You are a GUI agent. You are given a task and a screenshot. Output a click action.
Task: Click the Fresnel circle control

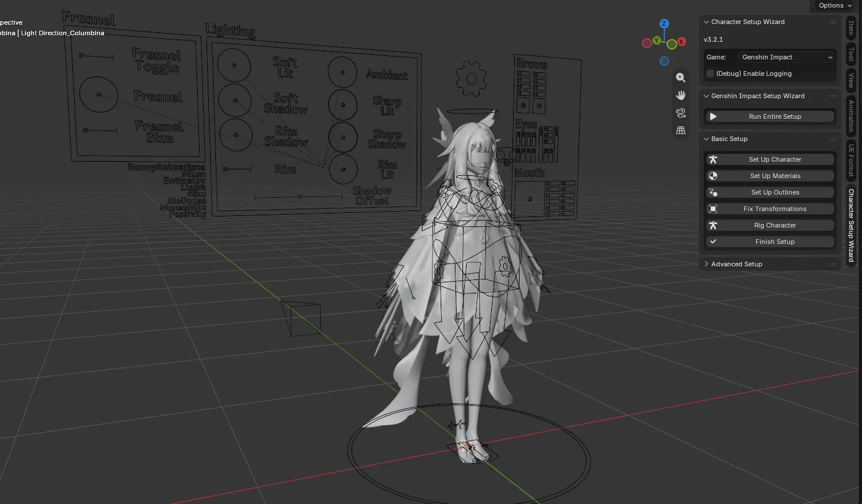(99, 95)
